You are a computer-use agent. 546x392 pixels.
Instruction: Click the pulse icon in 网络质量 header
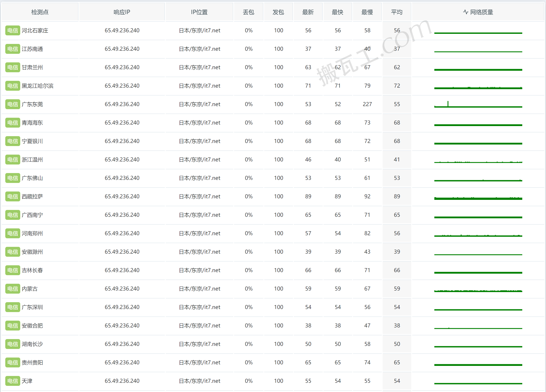click(465, 12)
